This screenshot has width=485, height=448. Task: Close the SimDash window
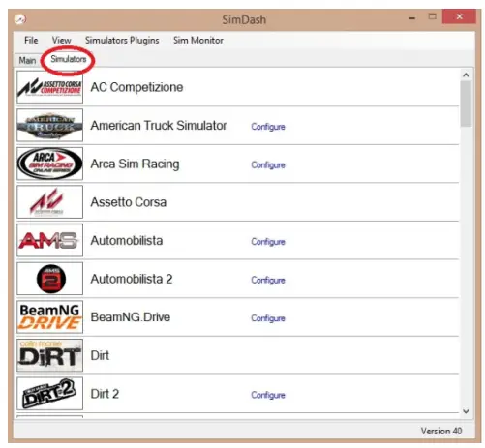[x=459, y=16]
